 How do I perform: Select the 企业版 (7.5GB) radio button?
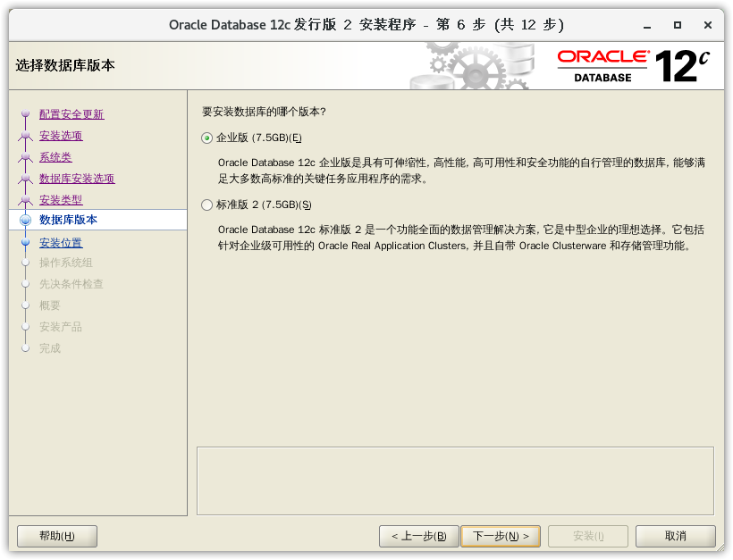(x=207, y=138)
